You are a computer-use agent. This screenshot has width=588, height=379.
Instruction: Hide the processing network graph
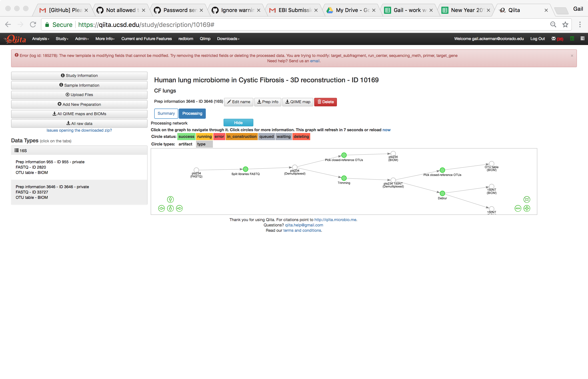238,123
